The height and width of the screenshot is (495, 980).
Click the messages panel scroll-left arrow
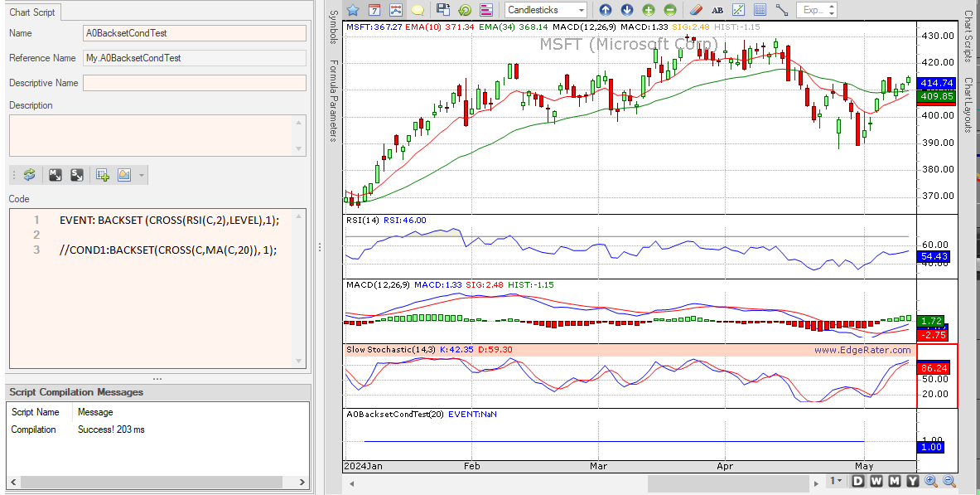[x=14, y=483]
